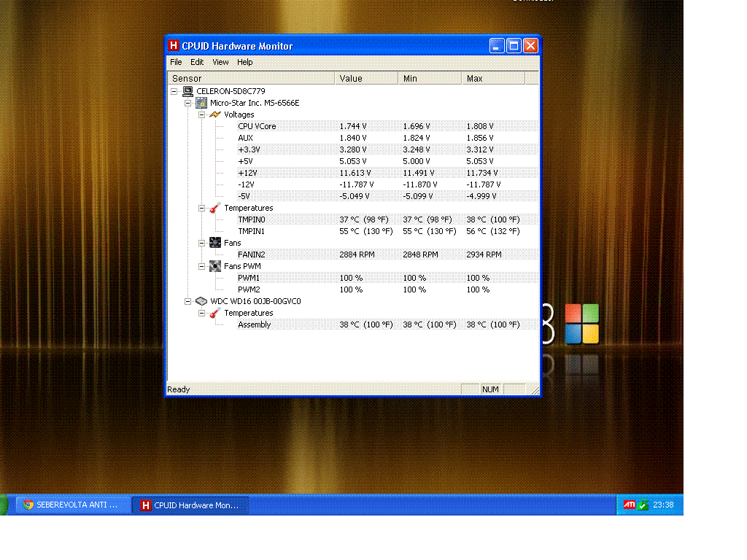Click the 56 °C (132 °F) max value

coord(493,231)
